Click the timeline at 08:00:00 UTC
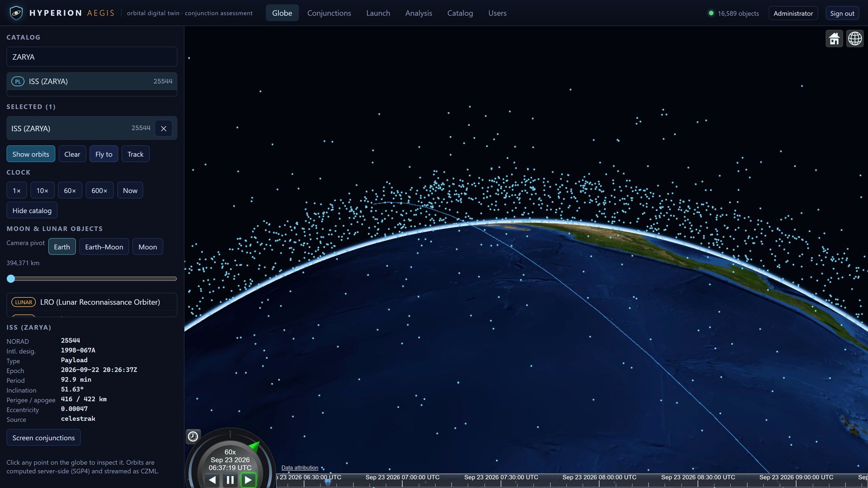The image size is (868, 488). 599,478
